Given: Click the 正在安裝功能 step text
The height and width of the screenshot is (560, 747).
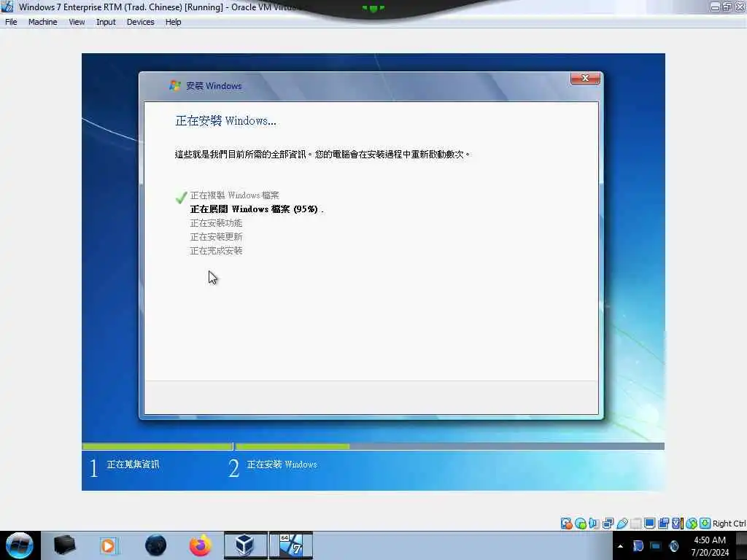Looking at the screenshot, I should pyautogui.click(x=216, y=223).
